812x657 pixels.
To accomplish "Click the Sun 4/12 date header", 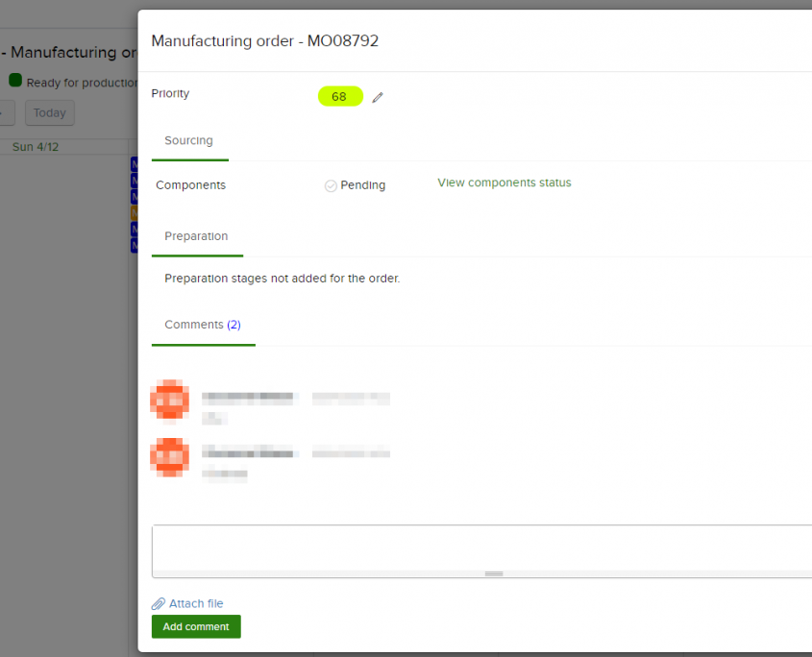I will point(36,147).
